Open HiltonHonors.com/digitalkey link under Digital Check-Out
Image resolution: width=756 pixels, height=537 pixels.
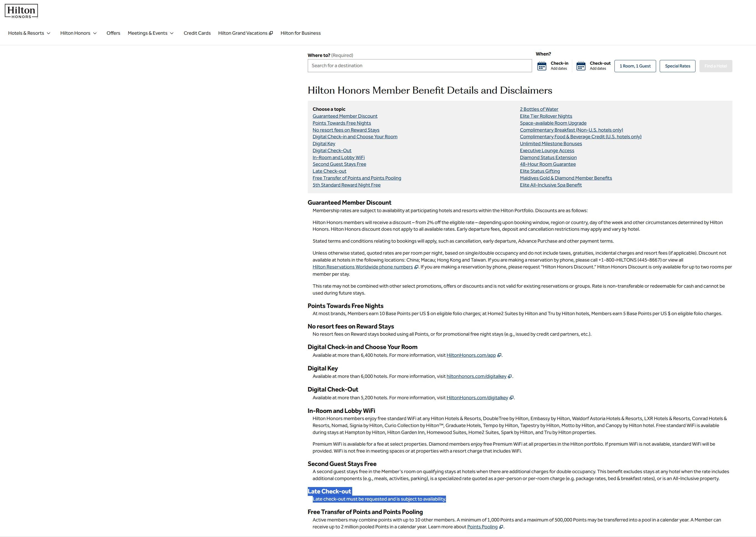[477, 397]
